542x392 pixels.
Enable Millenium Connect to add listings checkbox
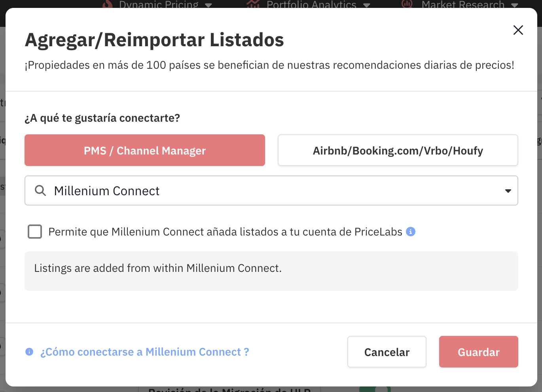pos(35,232)
